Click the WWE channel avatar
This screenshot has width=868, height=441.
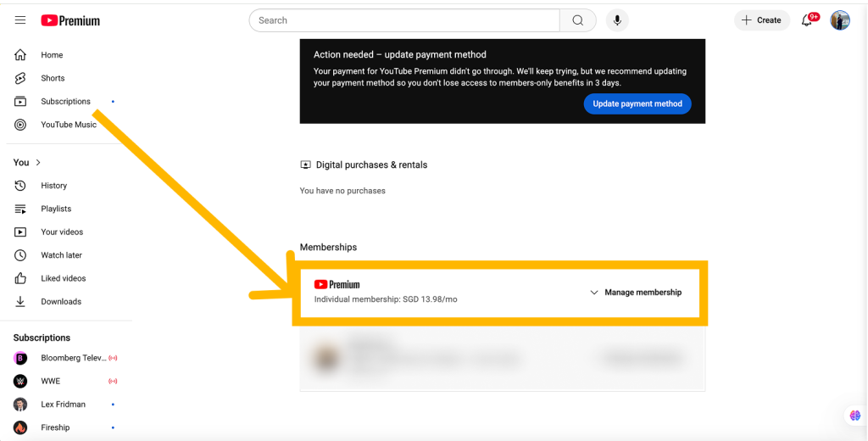pyautogui.click(x=20, y=381)
